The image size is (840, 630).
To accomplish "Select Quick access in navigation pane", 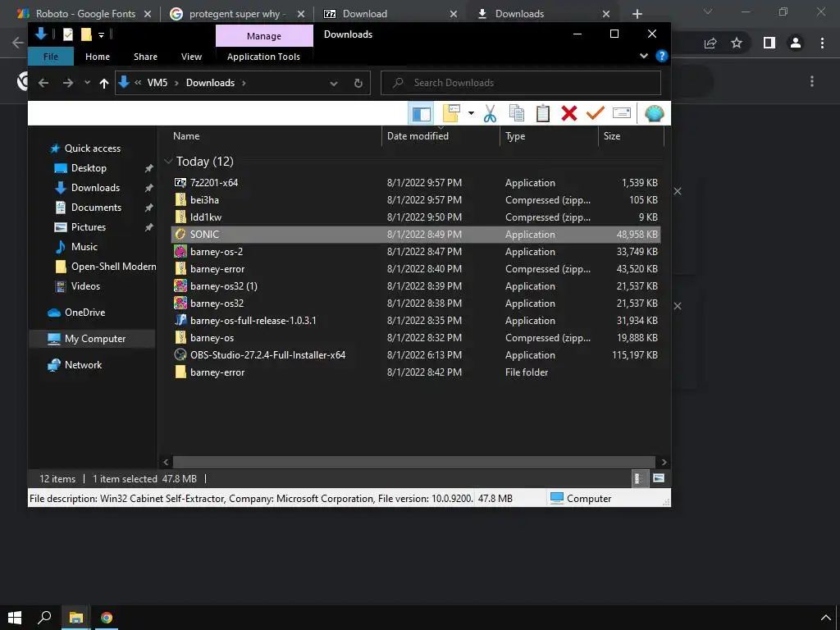I will pos(92,148).
